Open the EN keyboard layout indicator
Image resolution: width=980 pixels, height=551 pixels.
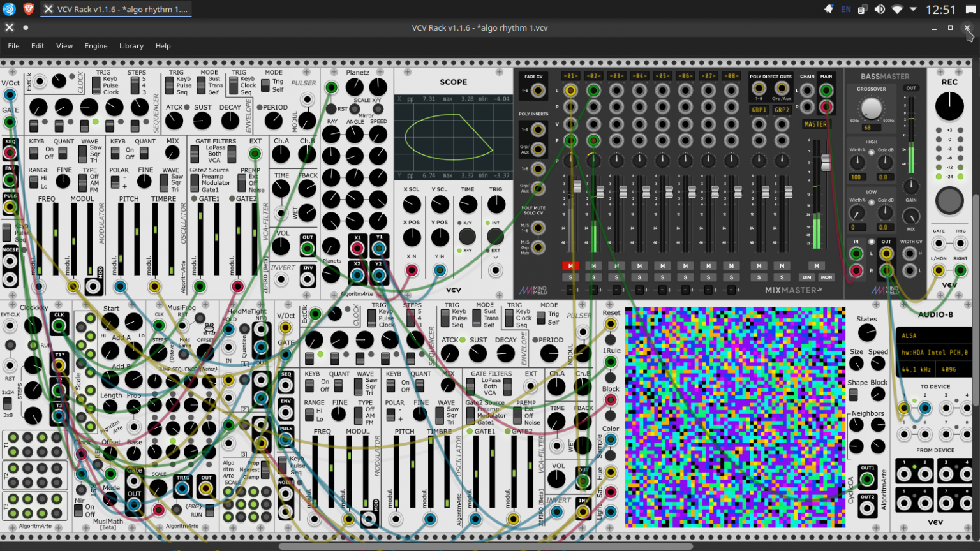pos(846,10)
